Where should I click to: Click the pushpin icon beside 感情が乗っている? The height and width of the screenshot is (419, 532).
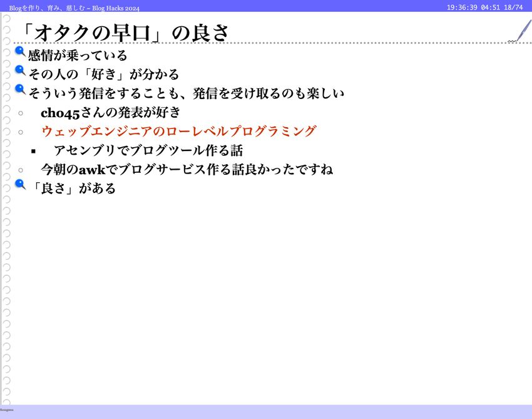tap(20, 52)
